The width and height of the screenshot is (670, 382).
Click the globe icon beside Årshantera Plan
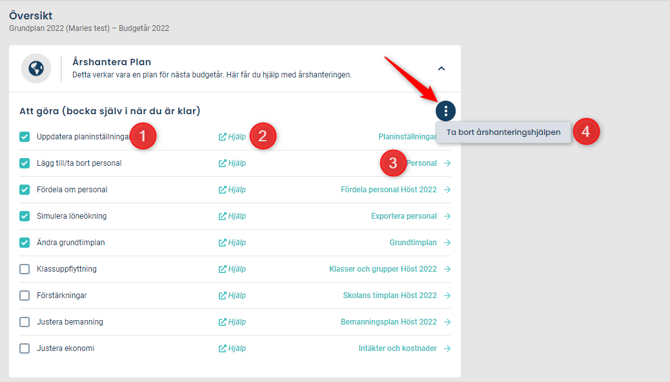click(x=36, y=68)
